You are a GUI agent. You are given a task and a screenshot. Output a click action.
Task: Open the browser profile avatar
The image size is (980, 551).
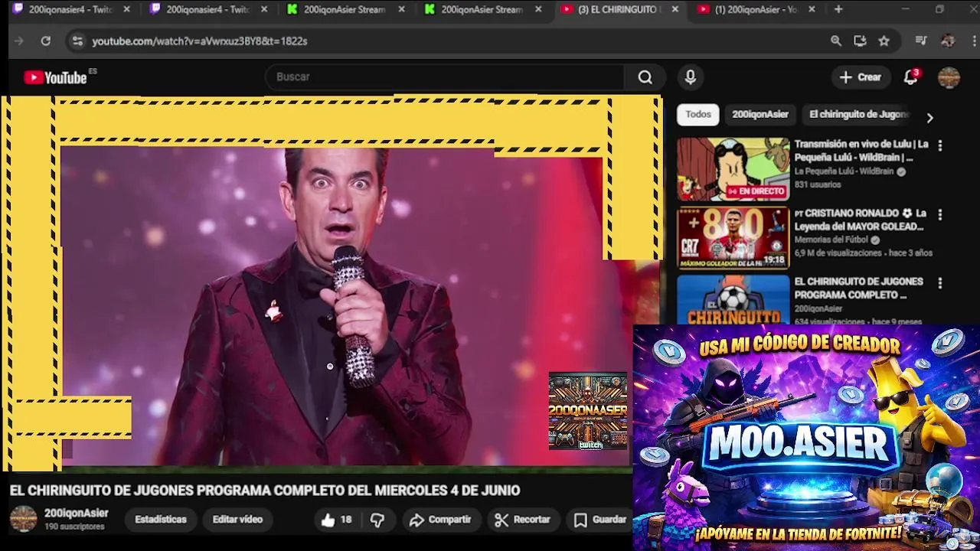pos(948,41)
